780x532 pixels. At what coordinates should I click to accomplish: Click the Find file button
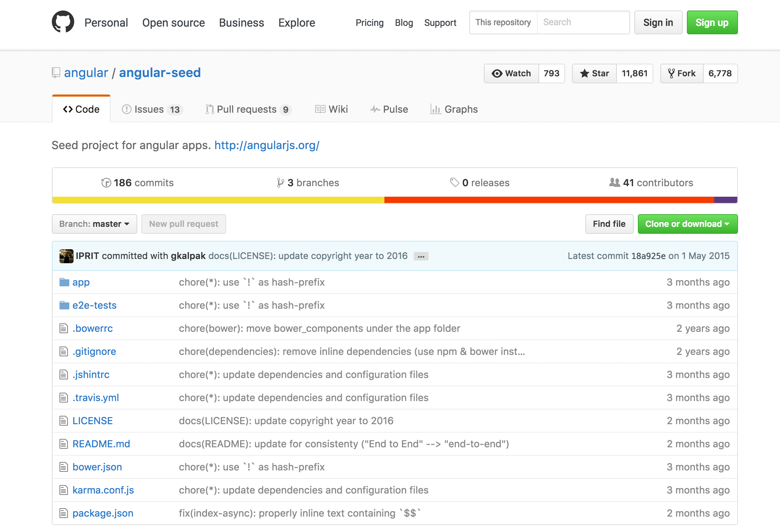click(x=609, y=224)
